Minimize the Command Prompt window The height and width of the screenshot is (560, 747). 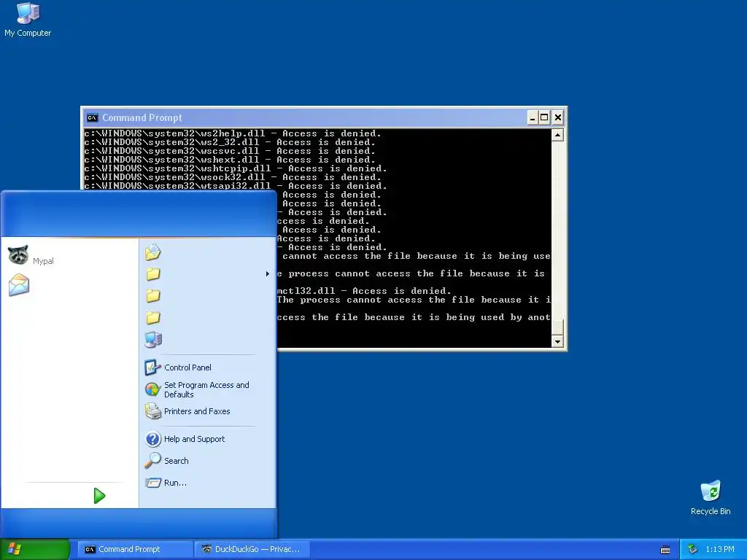[533, 117]
